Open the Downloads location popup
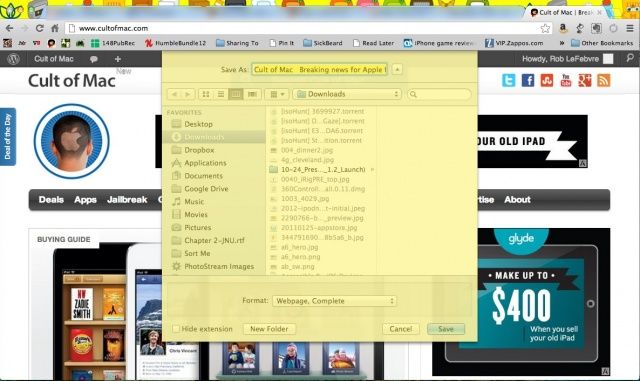This screenshot has width=640, height=381. pyautogui.click(x=347, y=94)
